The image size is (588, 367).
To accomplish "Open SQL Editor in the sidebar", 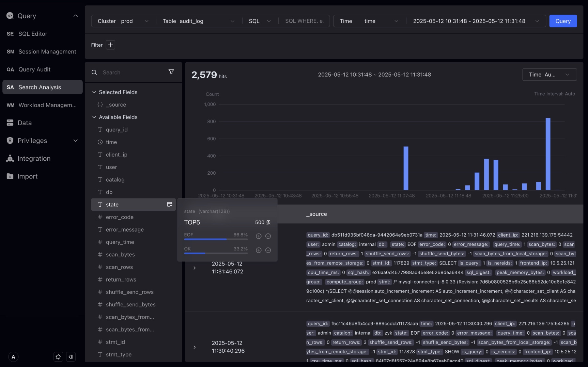I will (x=33, y=34).
